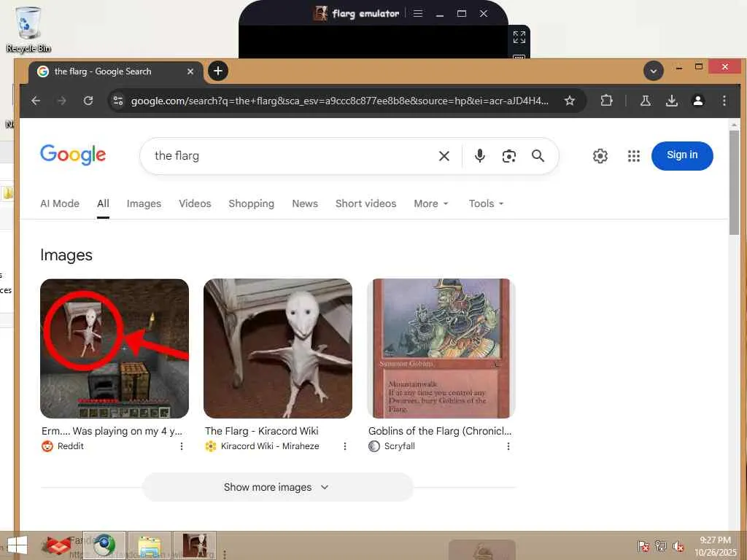Click the fullscreen expand icon in flarg emulator

pos(519,37)
